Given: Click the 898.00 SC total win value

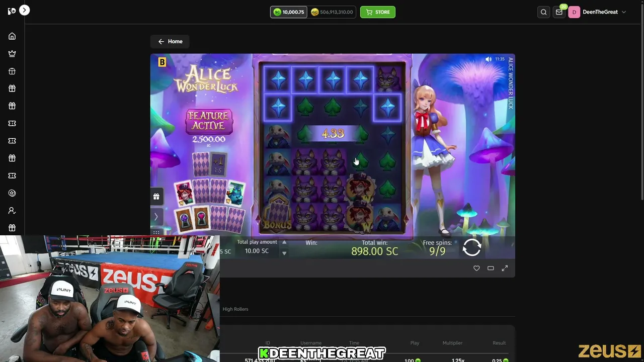Looking at the screenshot, I should pyautogui.click(x=374, y=251).
